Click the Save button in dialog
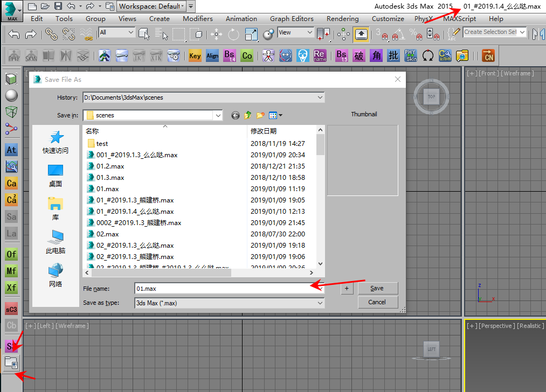 tap(377, 289)
